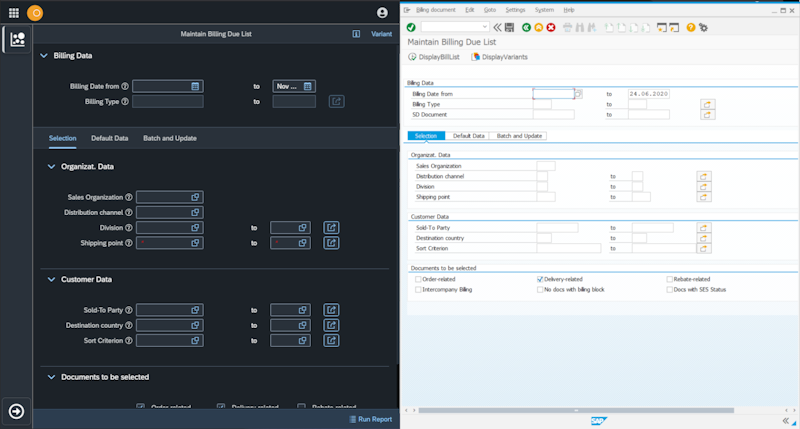Viewport: 800px width, 429px height.
Task: Collapse the Customer Data section chevron
Action: point(51,280)
